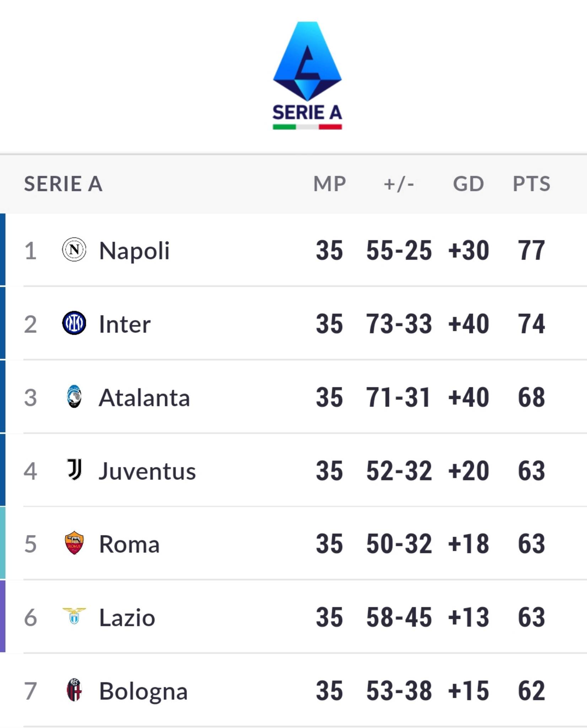Open the Napoli team name
The width and height of the screenshot is (587, 728).
[x=134, y=251]
